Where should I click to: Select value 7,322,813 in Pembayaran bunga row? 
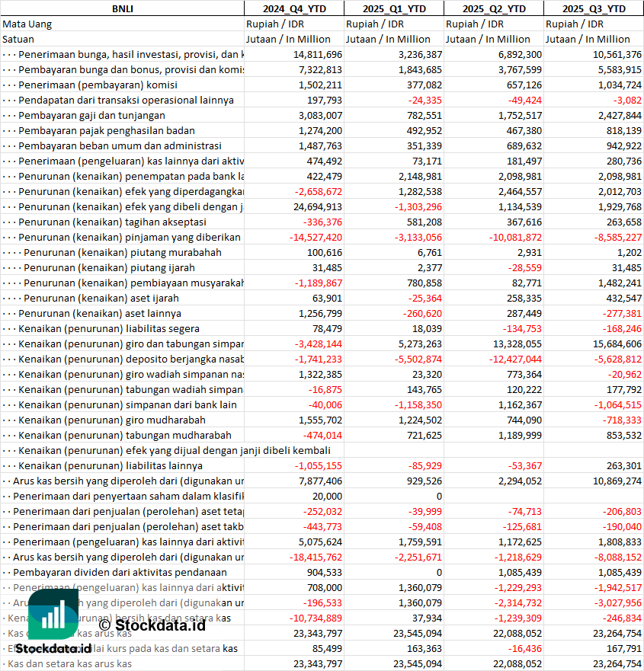(320, 70)
